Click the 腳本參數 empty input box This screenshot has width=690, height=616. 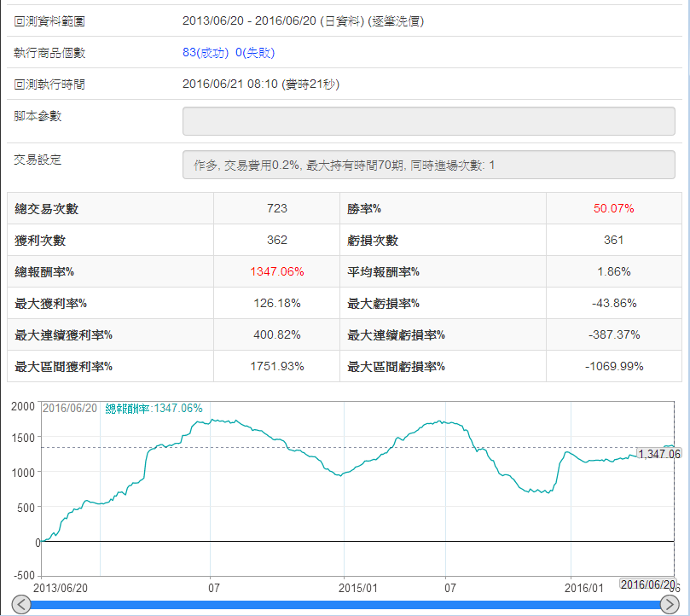click(428, 121)
